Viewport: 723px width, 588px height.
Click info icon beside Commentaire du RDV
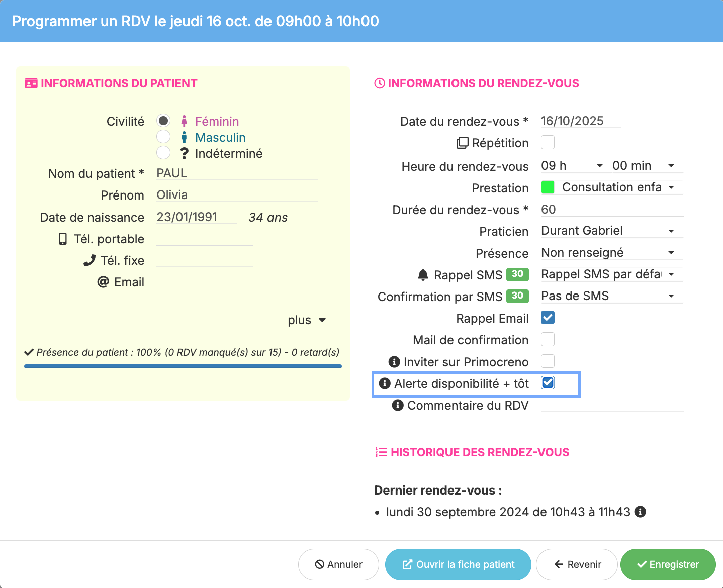398,405
